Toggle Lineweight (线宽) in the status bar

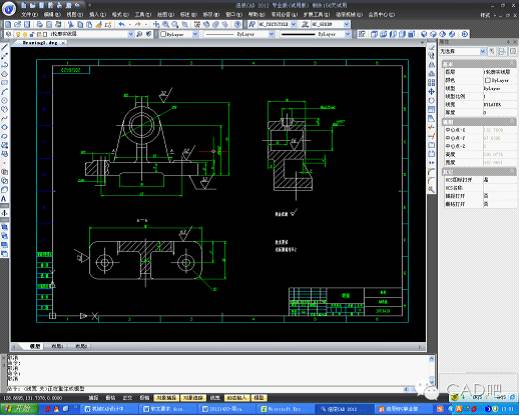215,398
